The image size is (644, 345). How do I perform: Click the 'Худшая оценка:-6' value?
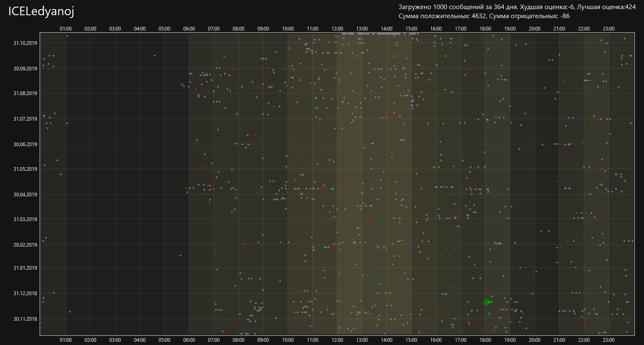pos(547,7)
